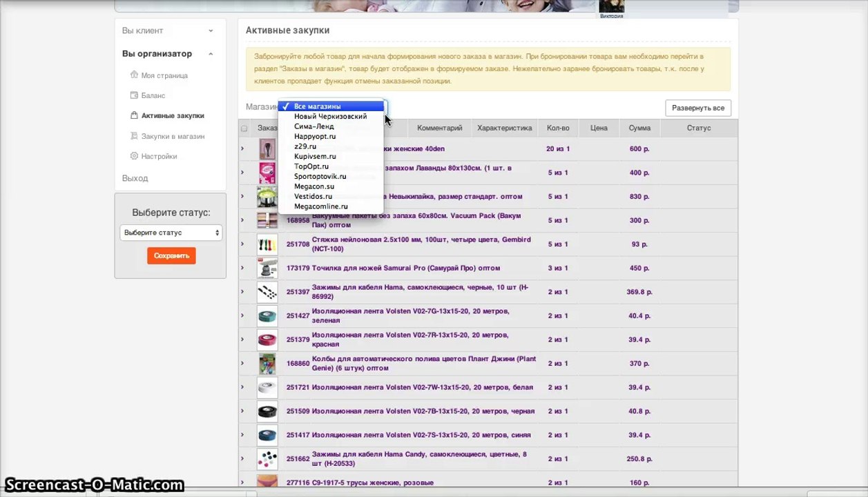This screenshot has height=497, width=868.
Task: Click thumbnail of Точилка для ножей Samurai
Action: point(267,268)
